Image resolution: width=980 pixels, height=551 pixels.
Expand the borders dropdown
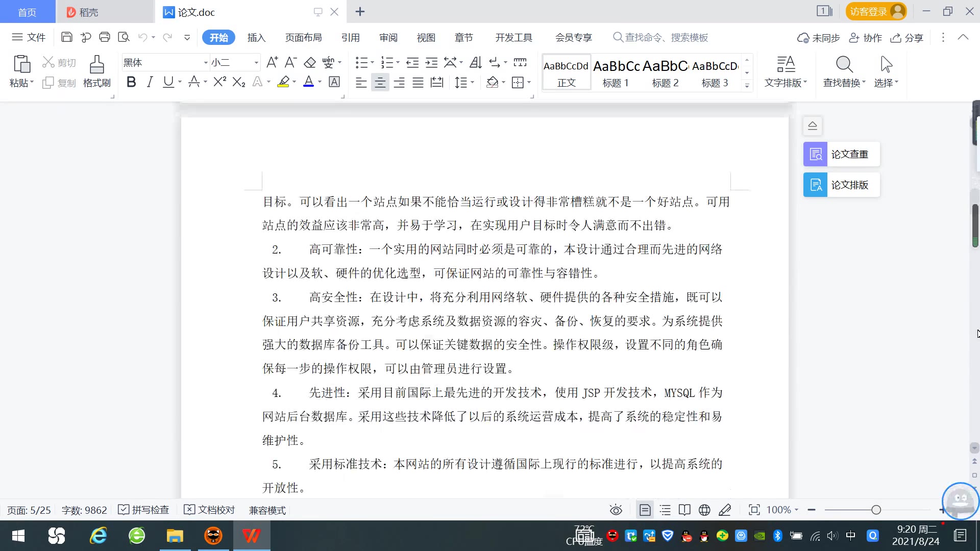point(529,82)
